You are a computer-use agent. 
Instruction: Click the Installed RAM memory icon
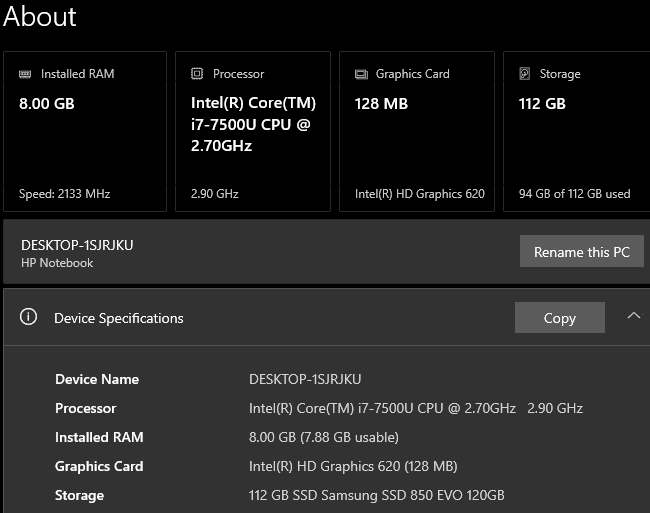point(25,74)
